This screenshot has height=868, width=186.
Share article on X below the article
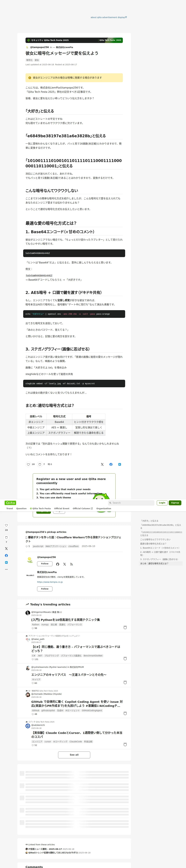pyautogui.click(x=102, y=464)
